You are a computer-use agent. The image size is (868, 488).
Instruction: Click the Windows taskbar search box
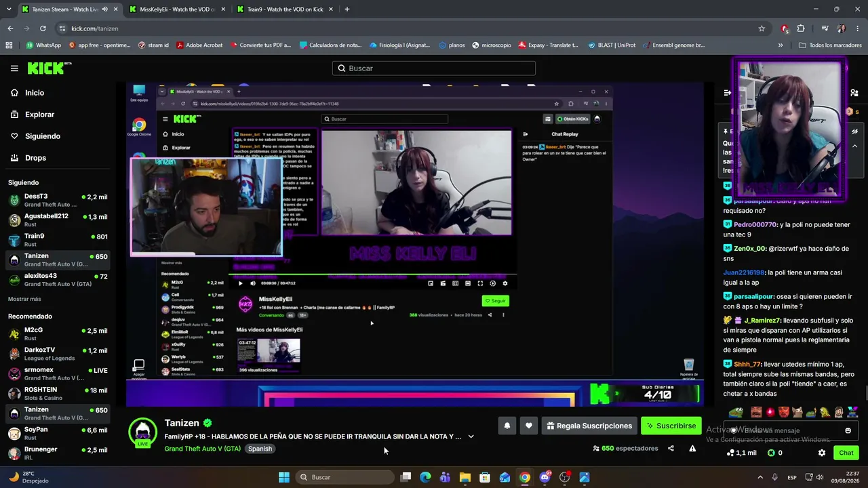[344, 477]
